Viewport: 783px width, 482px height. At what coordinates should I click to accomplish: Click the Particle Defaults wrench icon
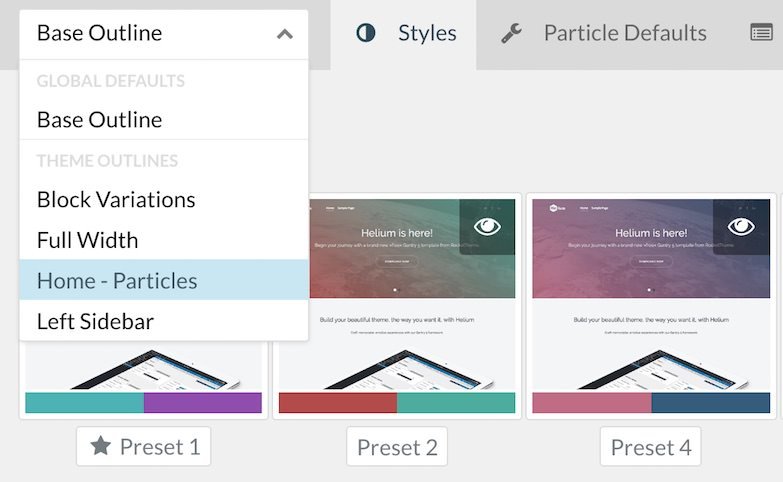tap(512, 33)
